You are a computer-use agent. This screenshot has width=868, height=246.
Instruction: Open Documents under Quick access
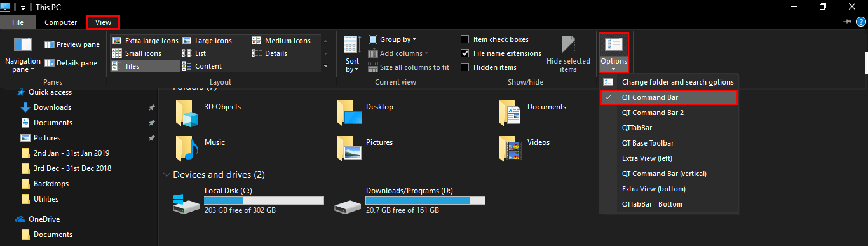(x=53, y=123)
